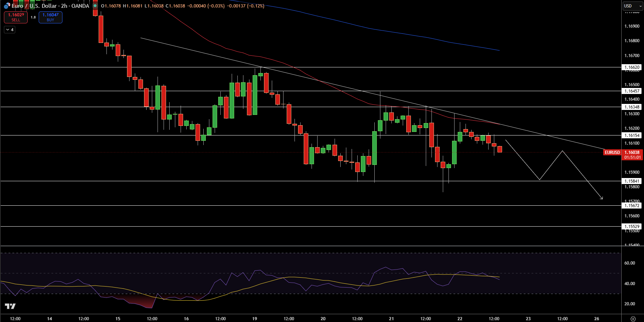Select the 1.15841 price level label
The height and width of the screenshot is (322, 644).
tap(632, 181)
